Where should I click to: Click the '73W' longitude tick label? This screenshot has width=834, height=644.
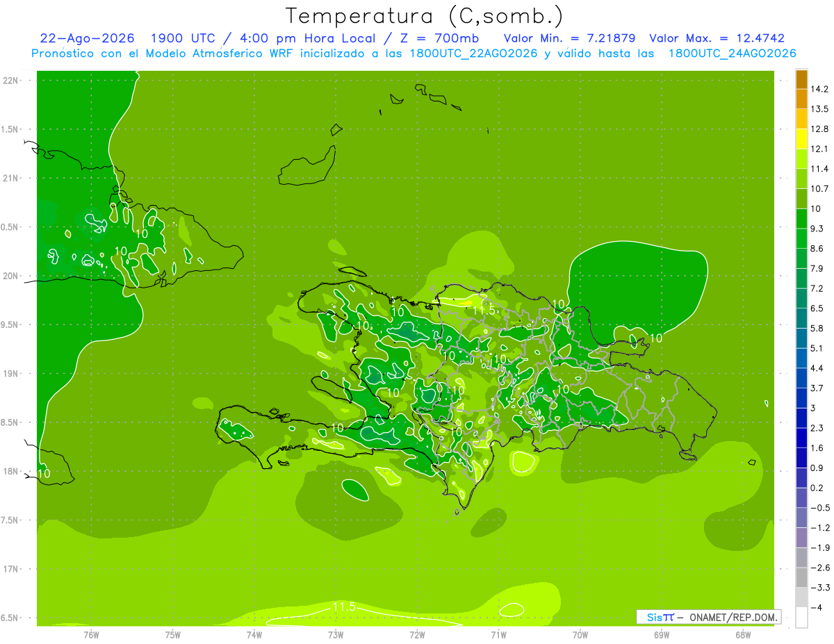(336, 634)
